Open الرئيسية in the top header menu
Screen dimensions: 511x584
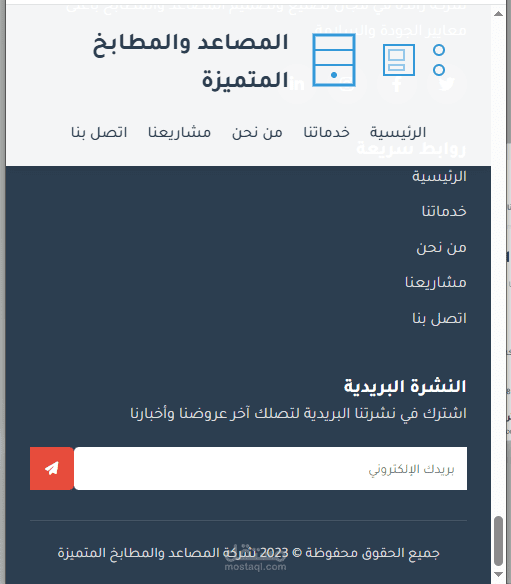point(398,132)
